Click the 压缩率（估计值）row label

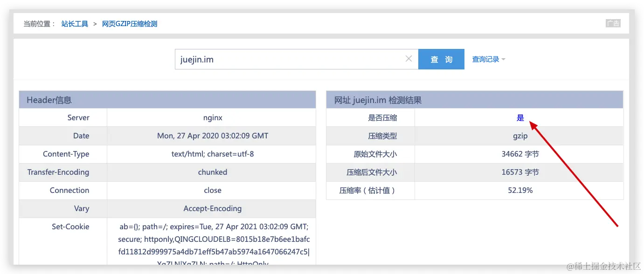tap(367, 191)
